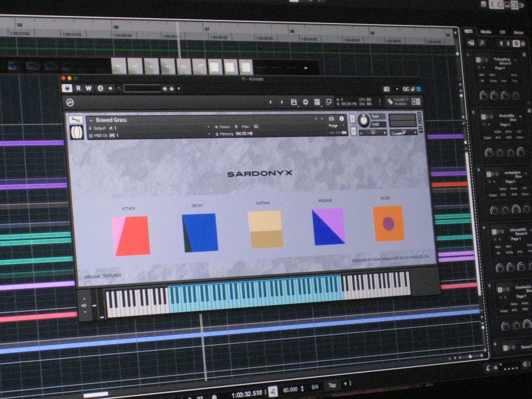
Task: Click the tempo value 80.000
Action: point(290,390)
